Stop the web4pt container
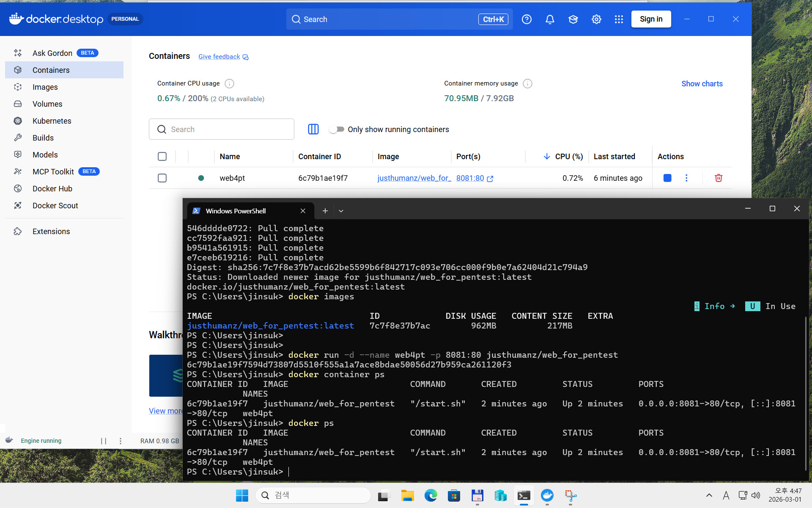The height and width of the screenshot is (508, 812). [667, 178]
